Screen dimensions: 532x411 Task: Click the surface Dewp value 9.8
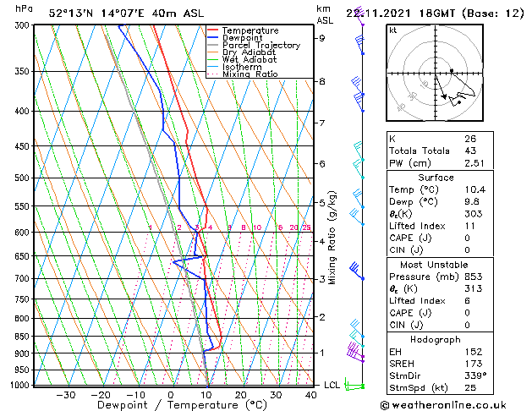click(472, 202)
